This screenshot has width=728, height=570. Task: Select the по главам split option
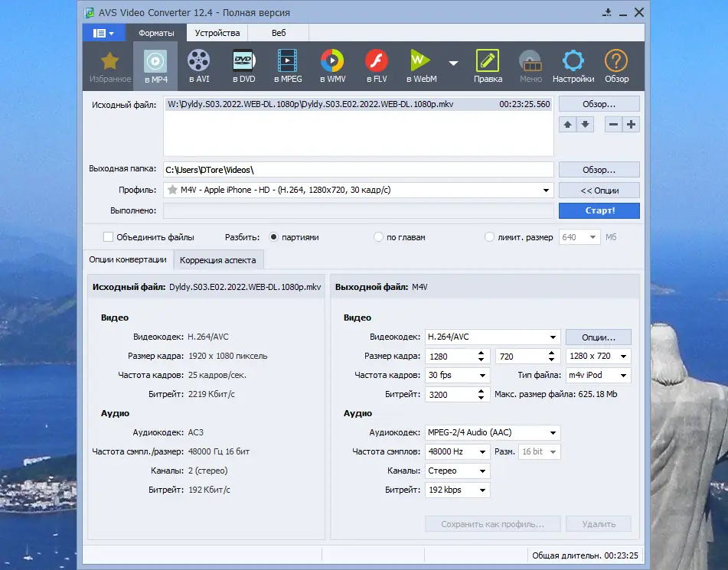click(x=377, y=236)
